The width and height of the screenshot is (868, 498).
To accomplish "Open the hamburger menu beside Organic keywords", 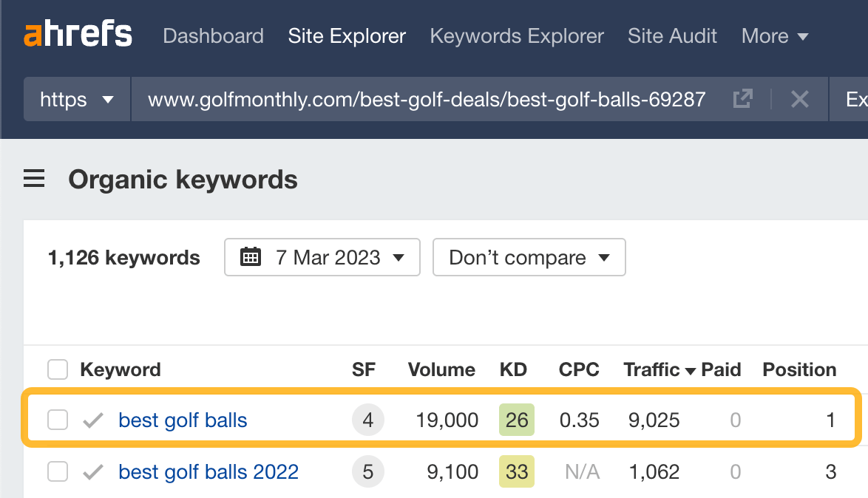I will [34, 179].
